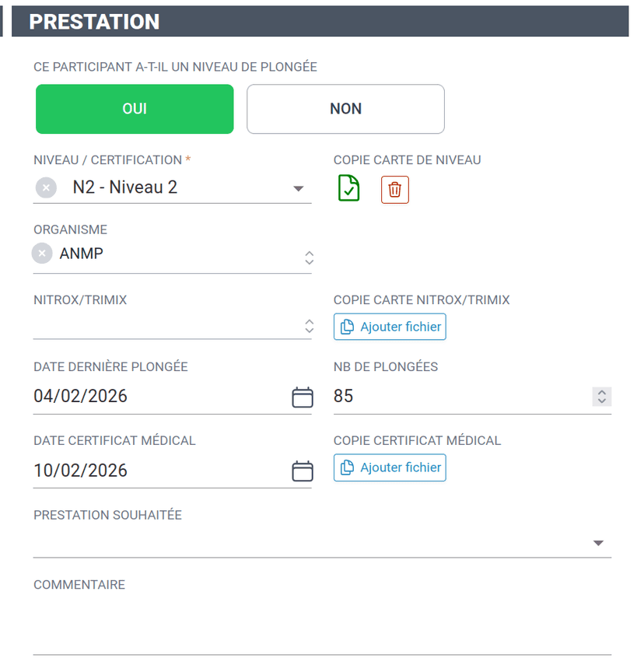
Task: Click the NB de plongées field
Action: coord(459,397)
